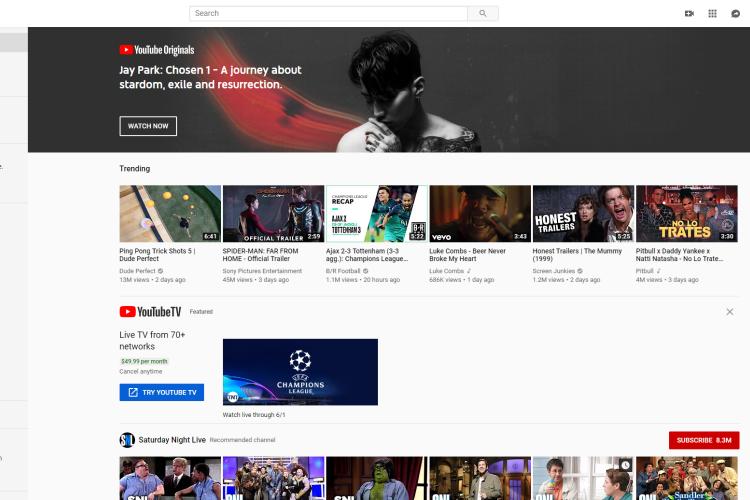
Task: Click the YouTube TV logo
Action: 150,312
